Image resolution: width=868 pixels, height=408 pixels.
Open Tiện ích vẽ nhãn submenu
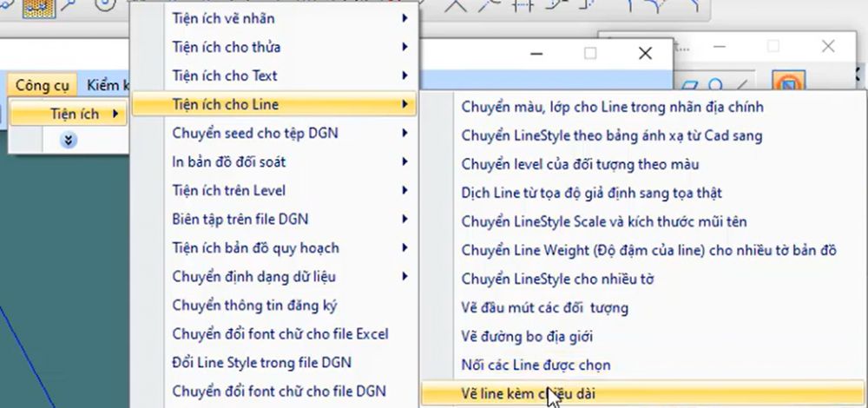coord(274,18)
